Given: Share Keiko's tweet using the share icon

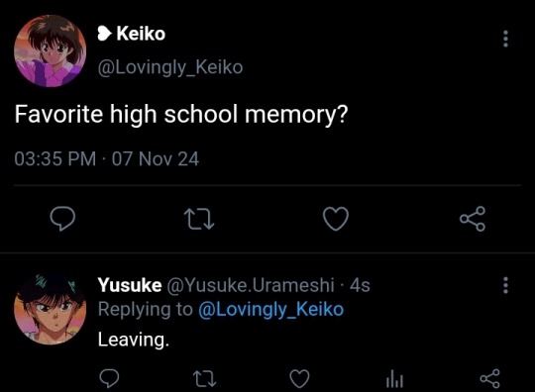Looking at the screenshot, I should pos(473,219).
